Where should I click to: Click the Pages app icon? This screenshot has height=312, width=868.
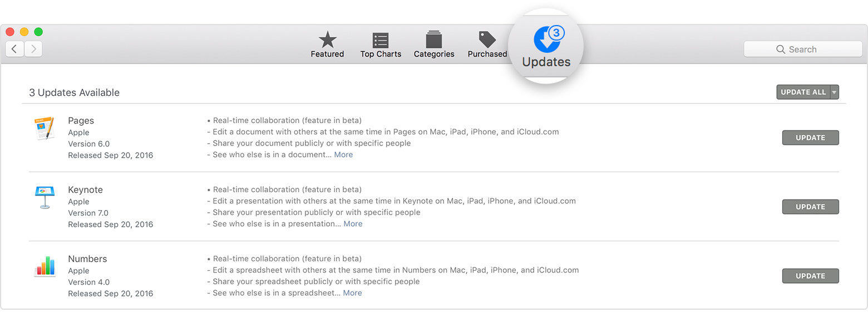[44, 128]
